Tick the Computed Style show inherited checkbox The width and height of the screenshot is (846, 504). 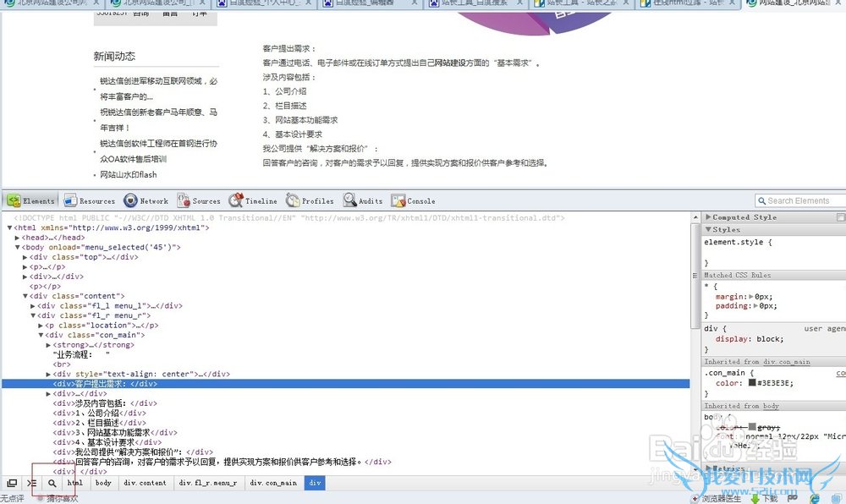pyautogui.click(x=841, y=216)
